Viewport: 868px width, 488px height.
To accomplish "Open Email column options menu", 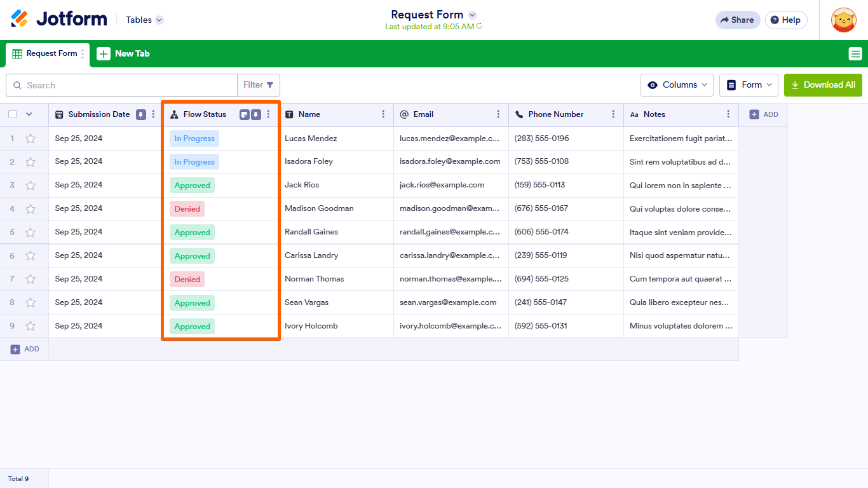I will [x=498, y=114].
